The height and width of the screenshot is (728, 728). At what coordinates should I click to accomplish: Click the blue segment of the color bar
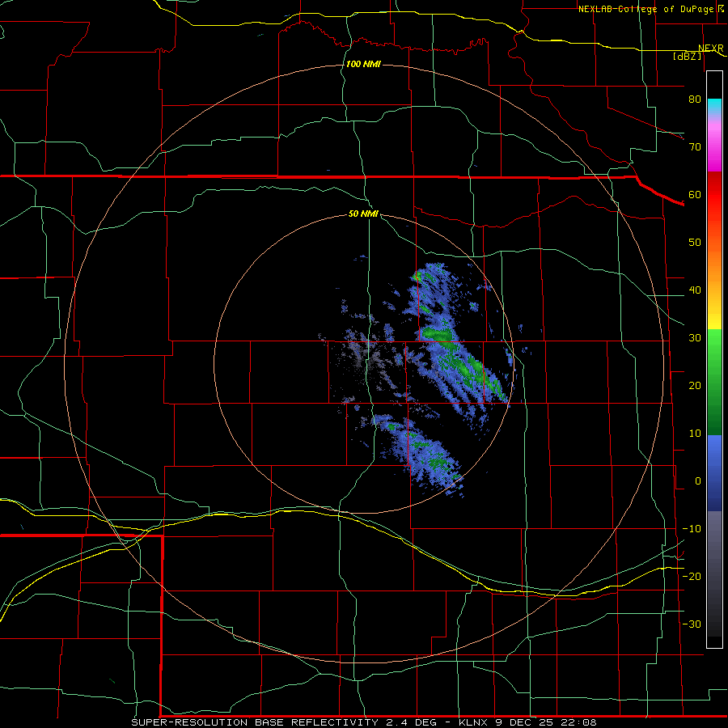(x=714, y=473)
